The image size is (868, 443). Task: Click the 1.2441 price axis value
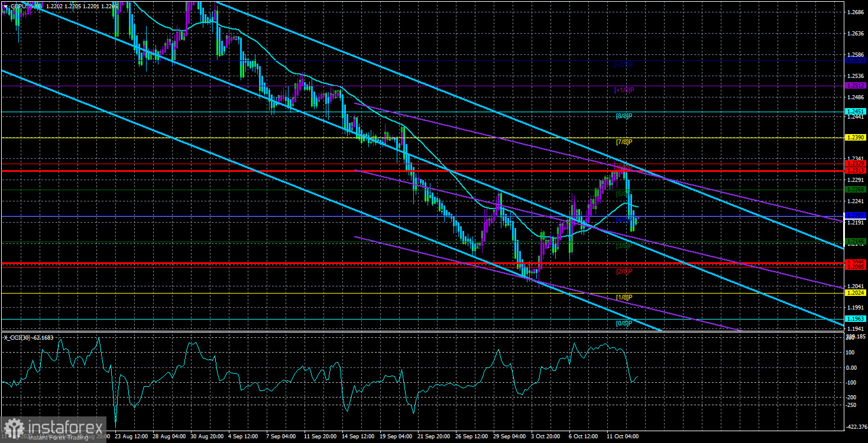click(856, 117)
